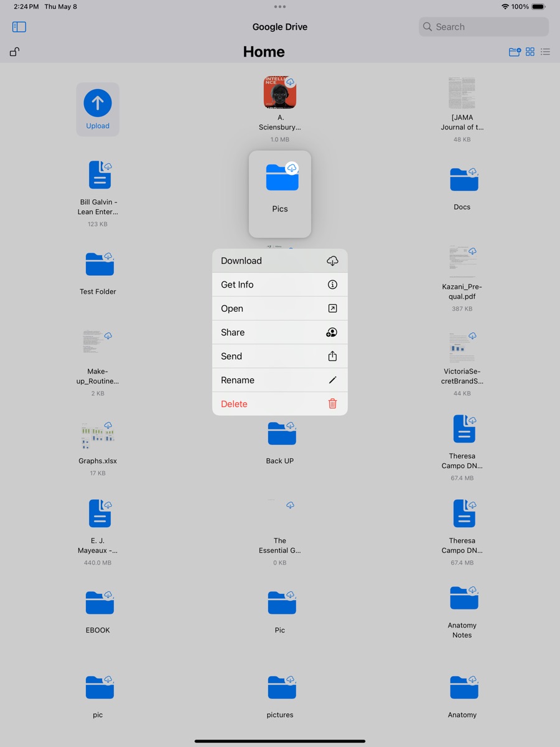Open the Bill Galvin Lean Enter document
560x747 pixels.
[100, 175]
